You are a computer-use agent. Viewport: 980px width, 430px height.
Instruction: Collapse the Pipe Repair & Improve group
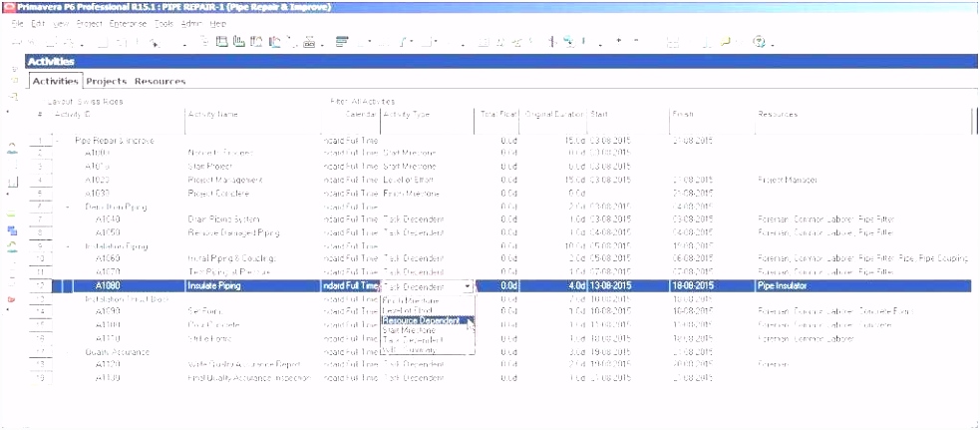[x=57, y=141]
